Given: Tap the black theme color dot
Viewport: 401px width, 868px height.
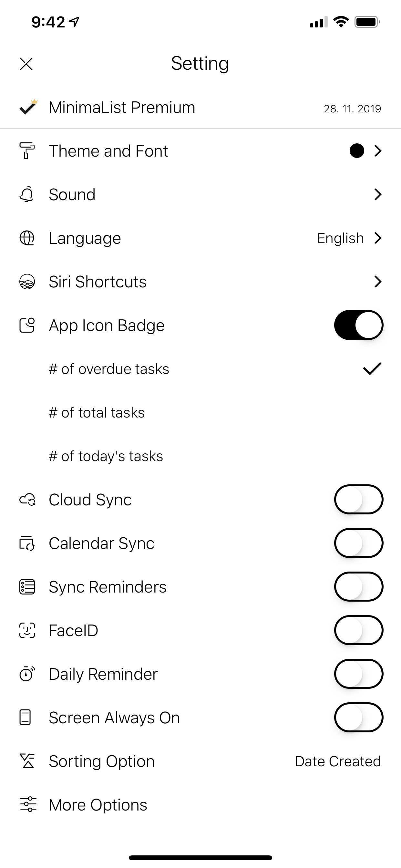Looking at the screenshot, I should 357,150.
